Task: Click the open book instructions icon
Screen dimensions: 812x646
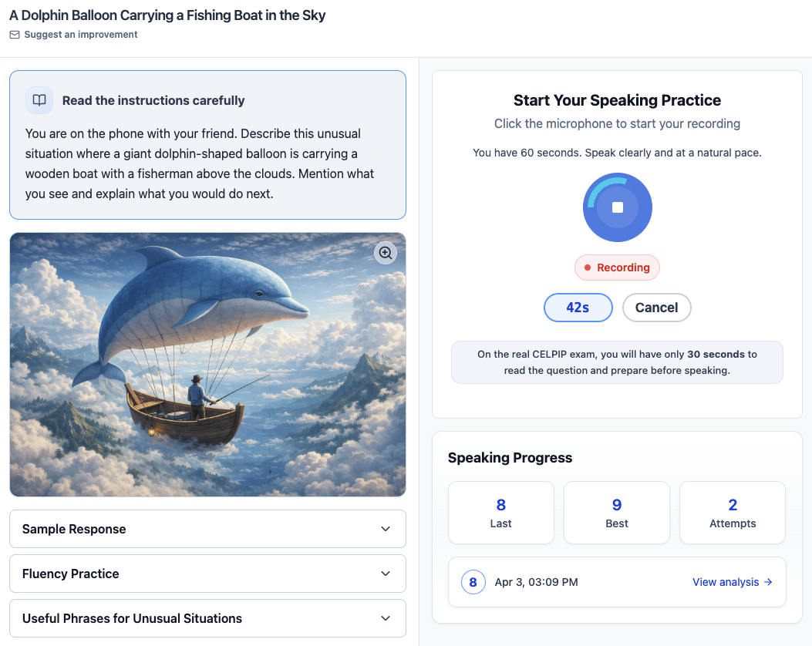Action: coord(39,100)
